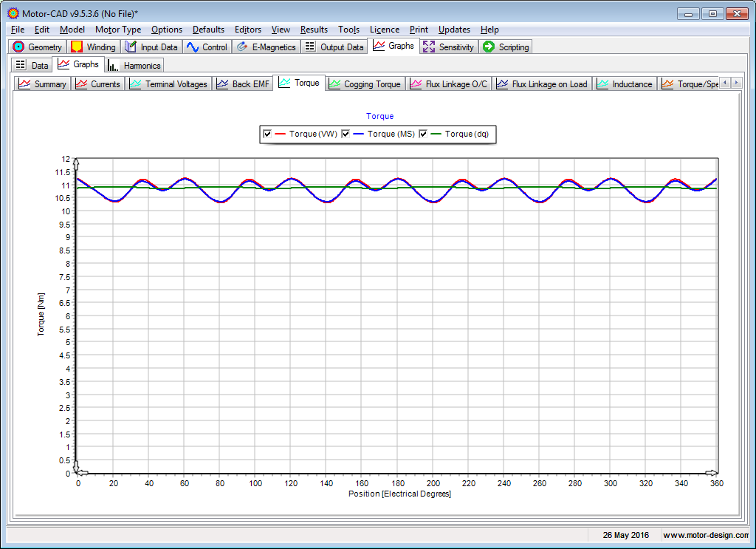Click the Position [Electrical Degrees] axis label

(399, 494)
